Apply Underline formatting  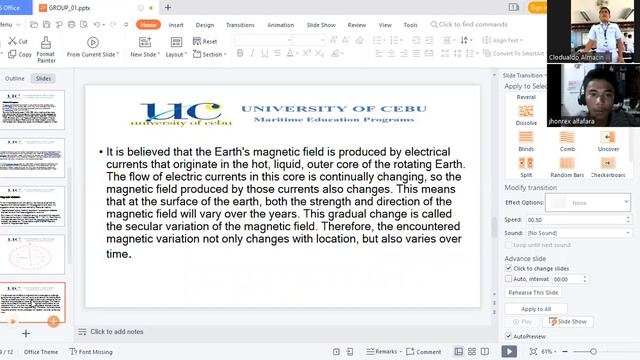coord(264,53)
